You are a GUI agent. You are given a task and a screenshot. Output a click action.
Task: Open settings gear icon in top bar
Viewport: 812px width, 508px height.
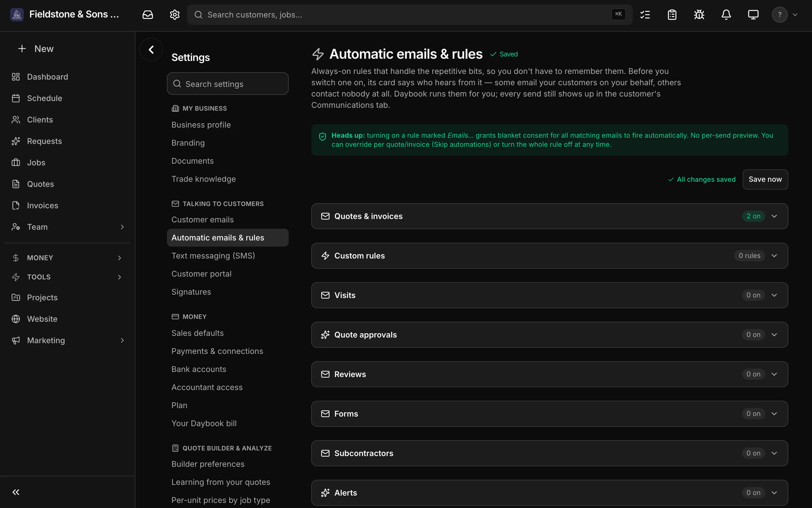pyautogui.click(x=175, y=15)
